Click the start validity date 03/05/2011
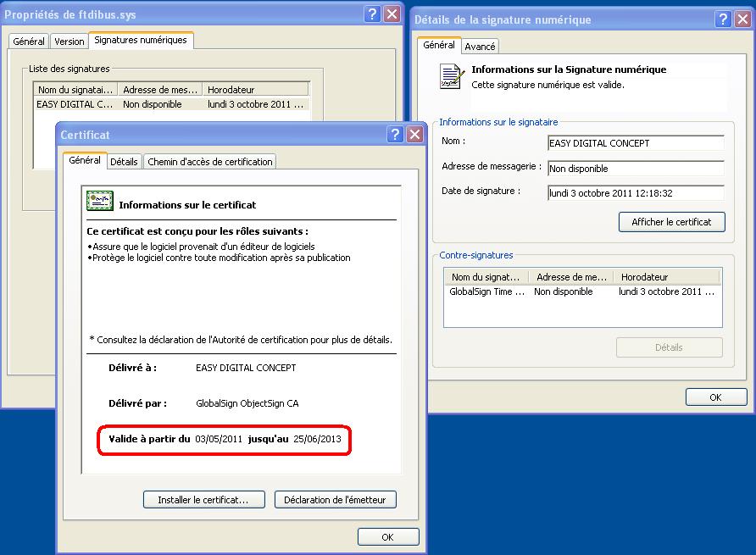 219,439
